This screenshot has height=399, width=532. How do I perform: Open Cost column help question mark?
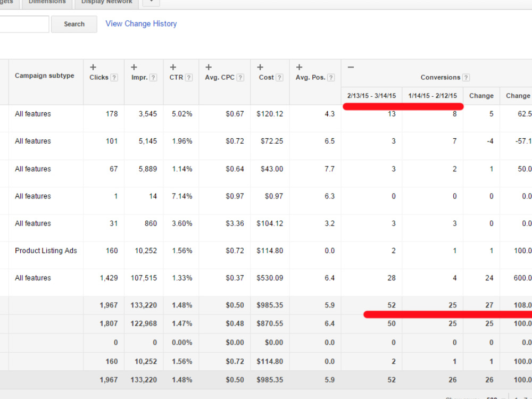[x=279, y=78]
